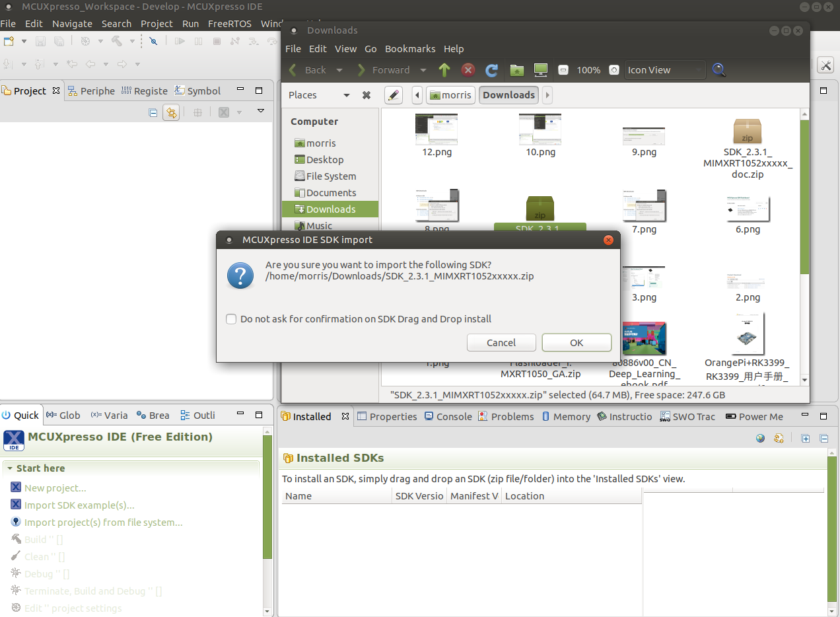Image resolution: width=840 pixels, height=617 pixels.
Task: Click the New project... link
Action: pos(55,488)
